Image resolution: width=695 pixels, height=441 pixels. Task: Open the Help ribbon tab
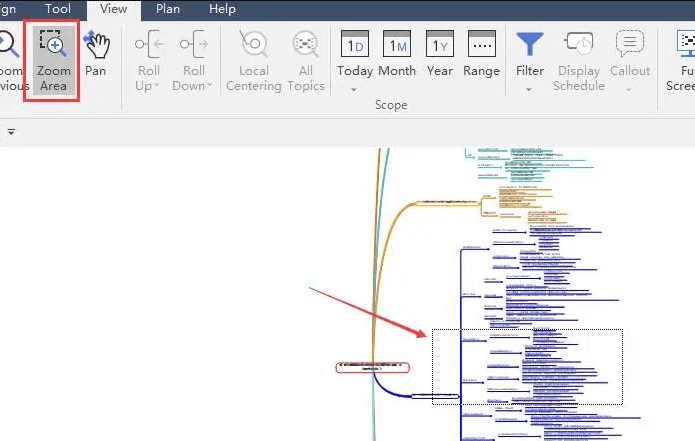click(x=222, y=9)
